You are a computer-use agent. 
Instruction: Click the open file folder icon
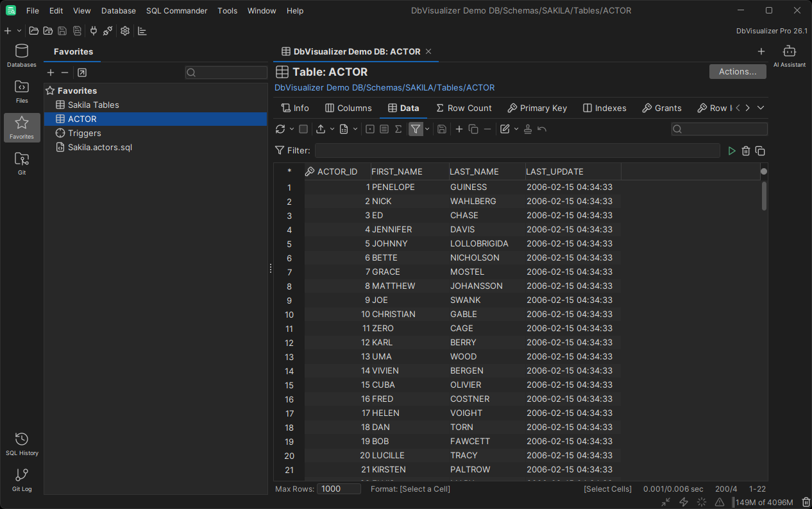tap(34, 31)
